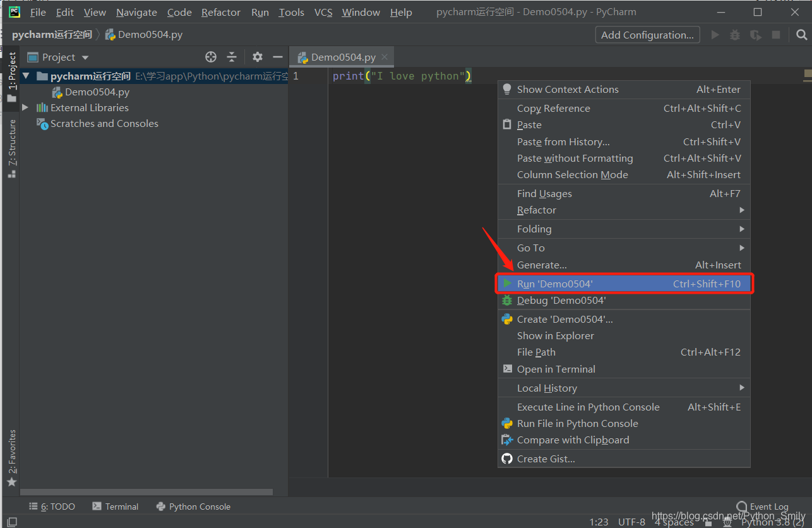Open the View menu
The height and width of the screenshot is (528, 812).
(x=95, y=12)
